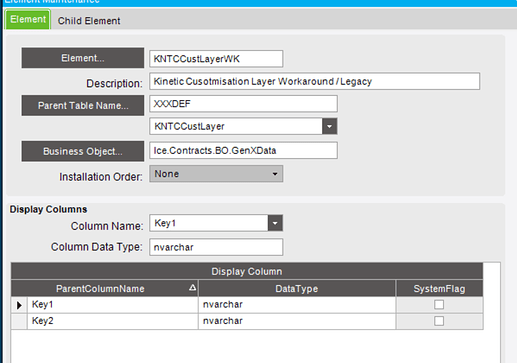This screenshot has height=363, width=517.
Task: Click the Column Data Type field
Action: (x=216, y=247)
